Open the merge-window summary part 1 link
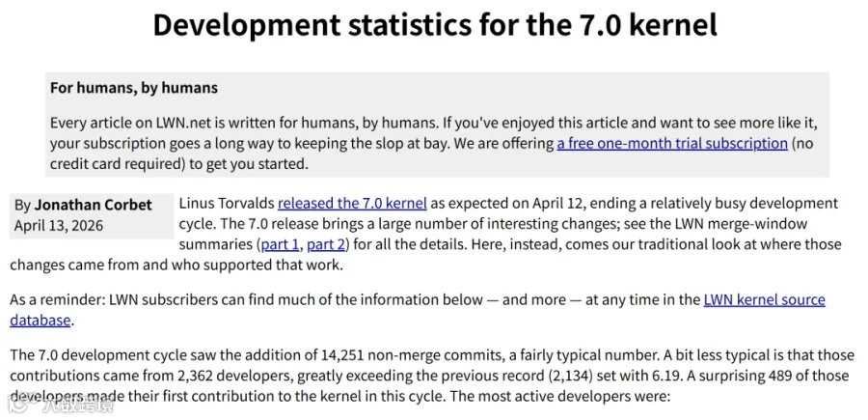The height and width of the screenshot is (420, 868). [x=280, y=244]
